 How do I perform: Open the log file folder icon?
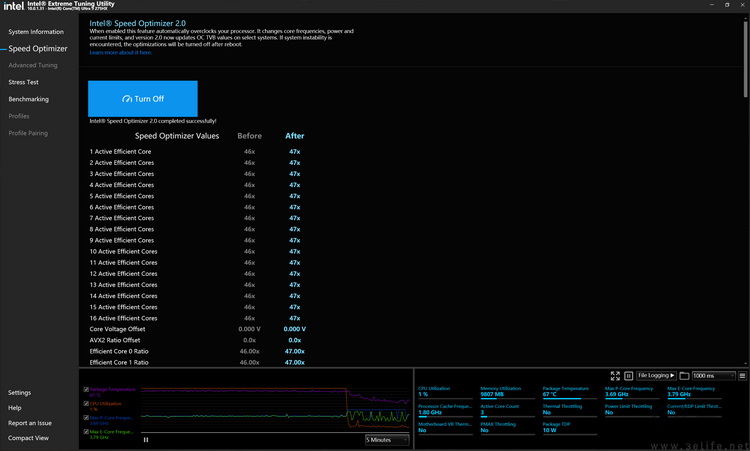(x=684, y=376)
